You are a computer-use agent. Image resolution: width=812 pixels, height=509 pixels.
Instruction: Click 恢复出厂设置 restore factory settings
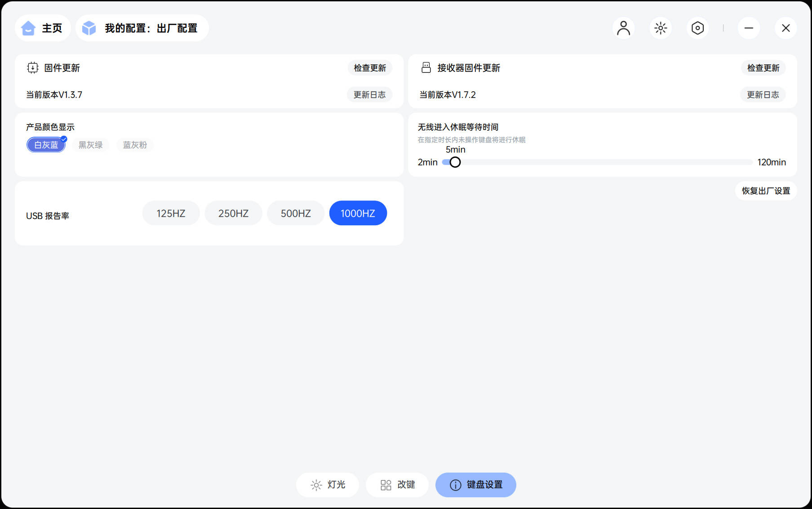(x=766, y=191)
